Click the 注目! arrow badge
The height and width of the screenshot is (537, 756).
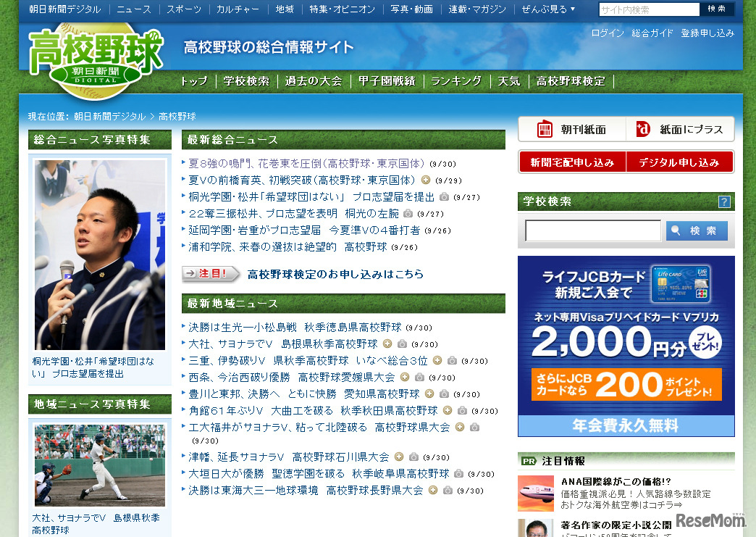pyautogui.click(x=210, y=273)
